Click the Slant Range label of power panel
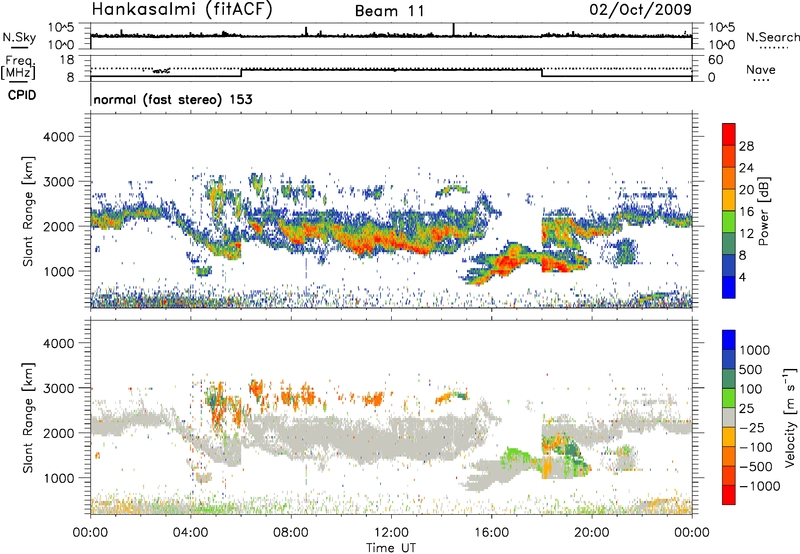This screenshot has width=800, height=554. 28,211
